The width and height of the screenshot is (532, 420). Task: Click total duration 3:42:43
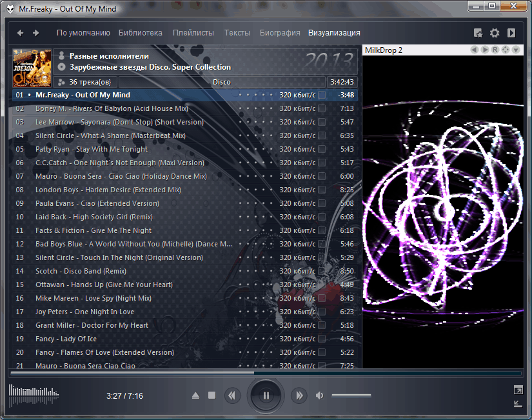[x=342, y=82]
